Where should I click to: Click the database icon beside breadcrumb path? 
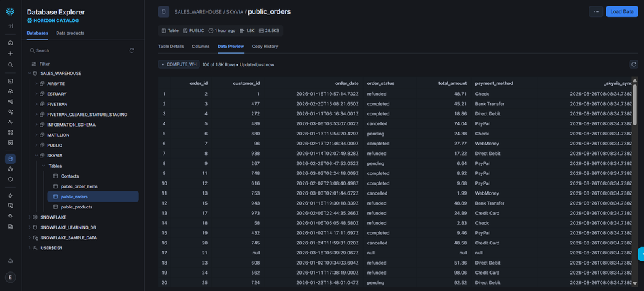click(164, 11)
